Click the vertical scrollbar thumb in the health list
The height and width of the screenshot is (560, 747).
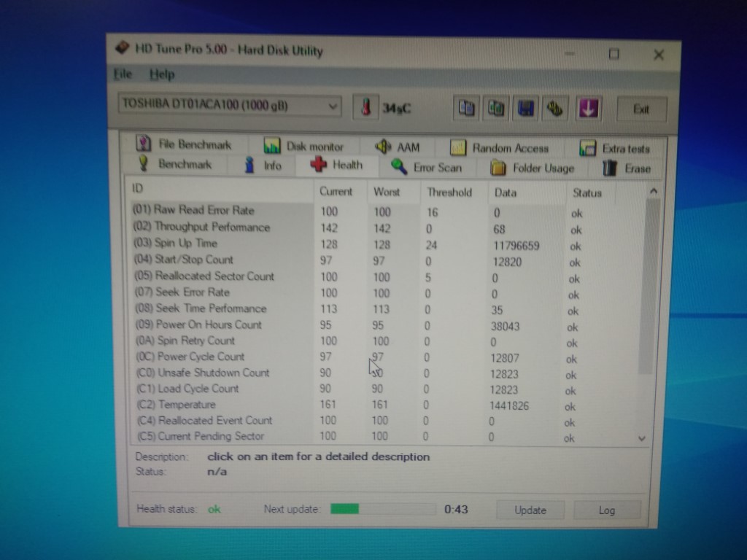pyautogui.click(x=649, y=286)
